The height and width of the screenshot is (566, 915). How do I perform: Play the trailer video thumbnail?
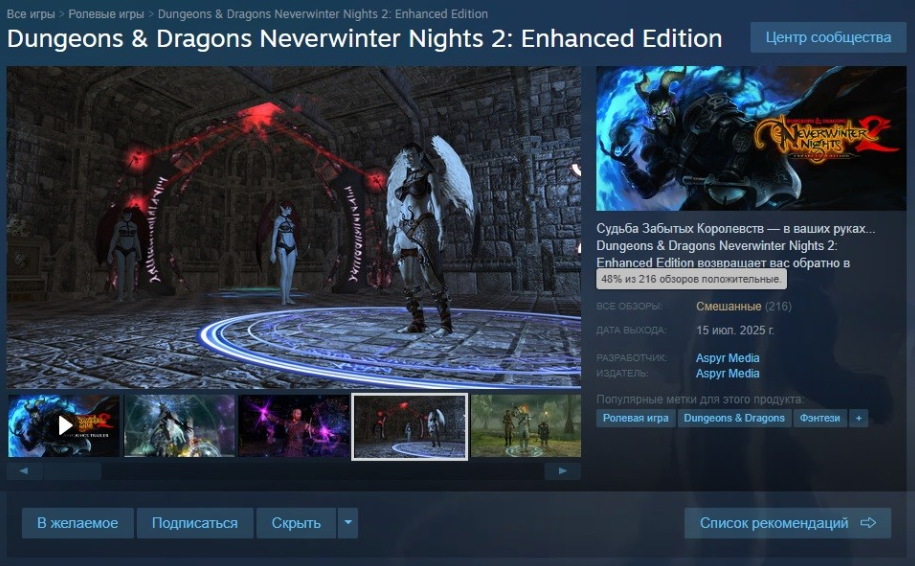(64, 426)
